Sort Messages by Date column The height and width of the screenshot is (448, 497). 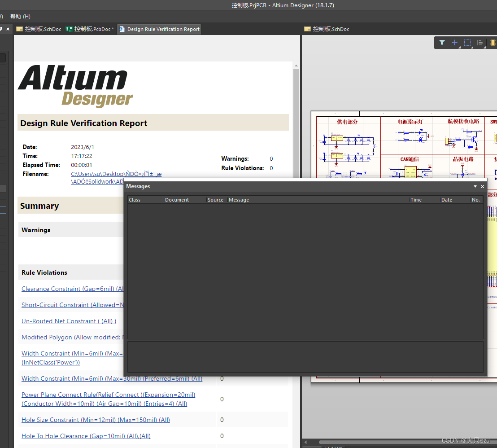[455, 200]
